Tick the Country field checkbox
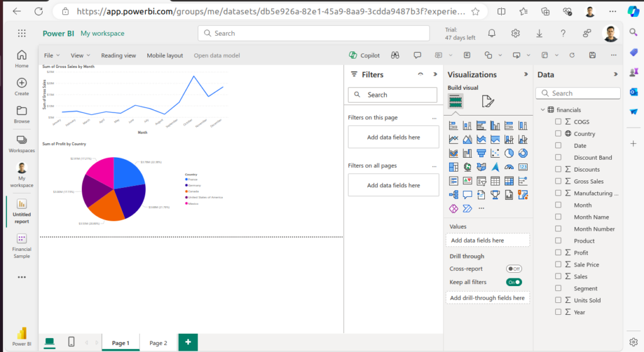644x352 pixels. tap(558, 134)
